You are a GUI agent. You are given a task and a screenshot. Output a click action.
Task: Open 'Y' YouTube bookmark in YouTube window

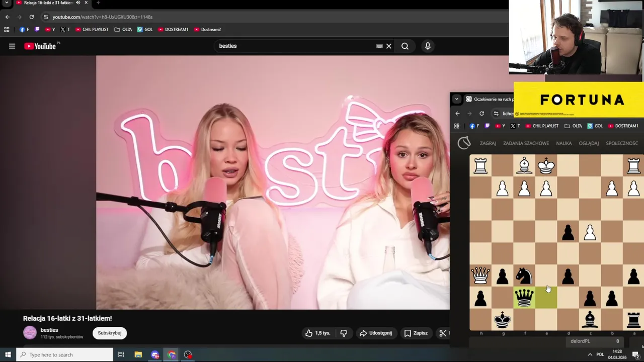coord(50,30)
